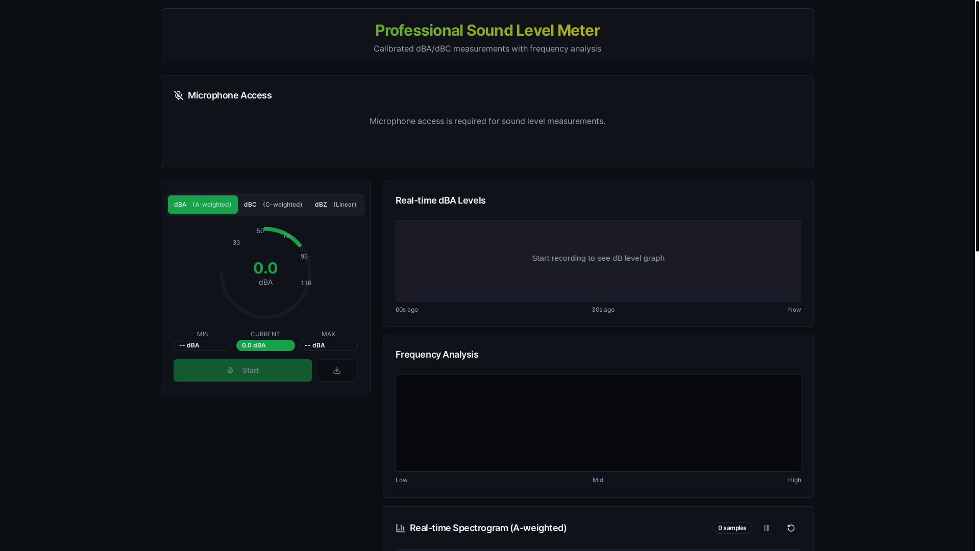Start sound level recording
Screen dimensions: 980x551
(242, 370)
